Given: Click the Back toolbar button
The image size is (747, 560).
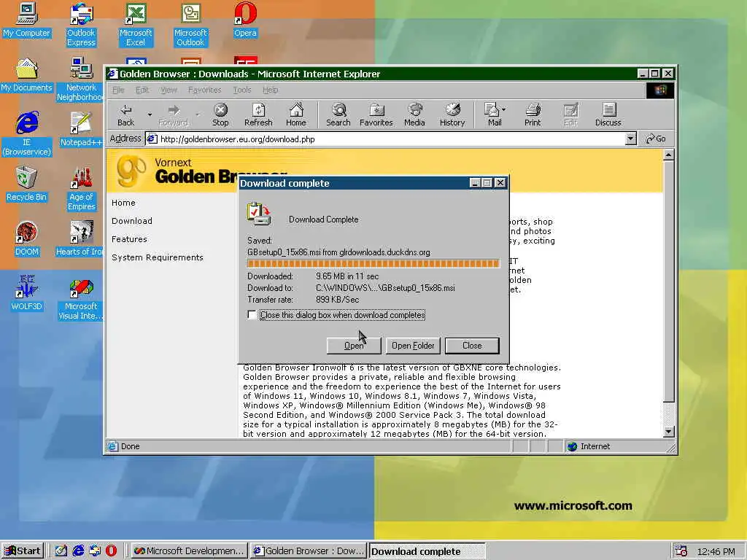Looking at the screenshot, I should [125, 115].
